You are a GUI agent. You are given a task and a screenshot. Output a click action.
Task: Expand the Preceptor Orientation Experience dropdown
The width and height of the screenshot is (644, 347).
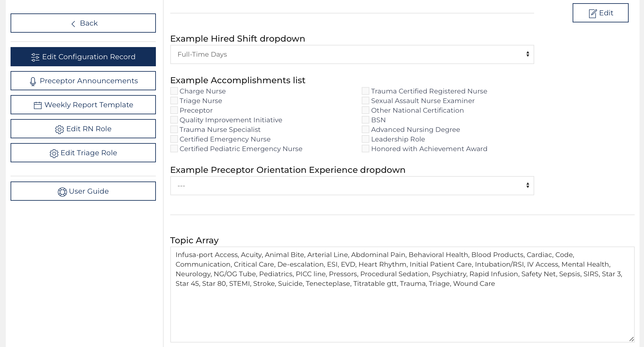coord(352,186)
